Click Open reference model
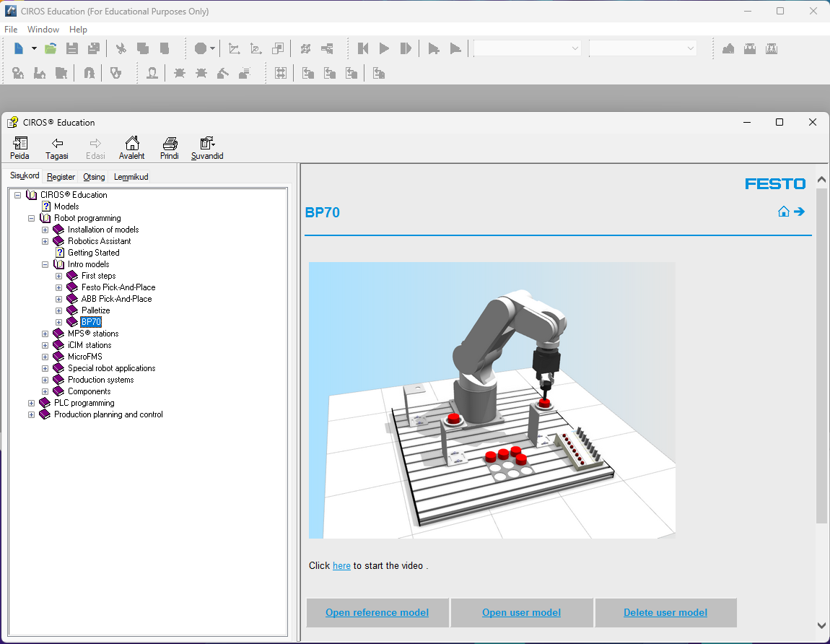 pos(377,613)
